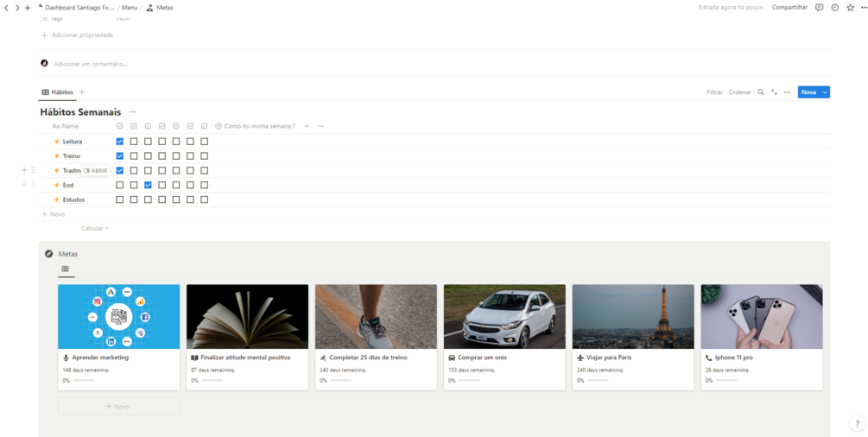Image resolution: width=868 pixels, height=437 pixels.
Task: Open Completar 25 dias de treino card
Action: coord(376,338)
